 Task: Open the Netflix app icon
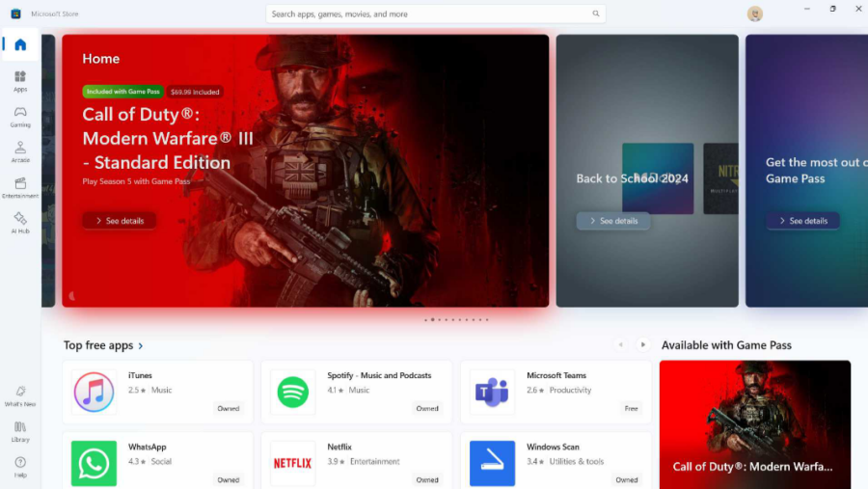tap(293, 464)
